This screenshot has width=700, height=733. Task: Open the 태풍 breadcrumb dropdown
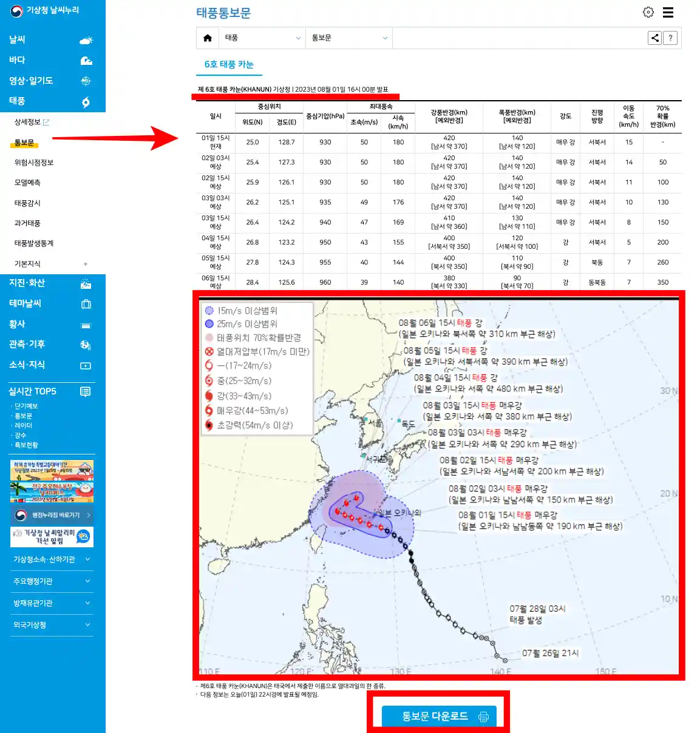262,38
